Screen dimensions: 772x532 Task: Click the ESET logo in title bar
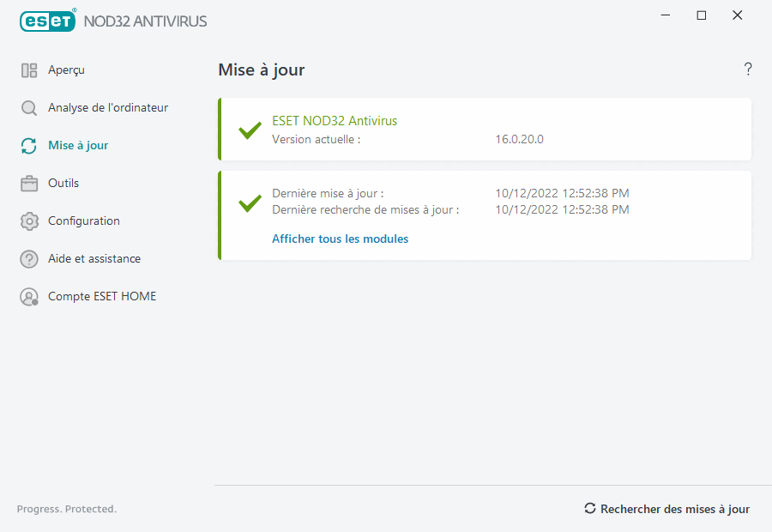pos(48,21)
